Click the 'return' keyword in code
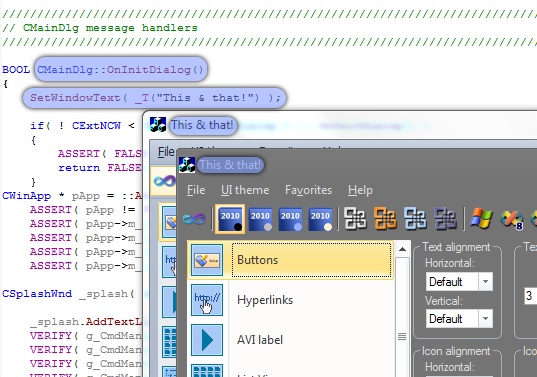537x377 pixels. 79,168
